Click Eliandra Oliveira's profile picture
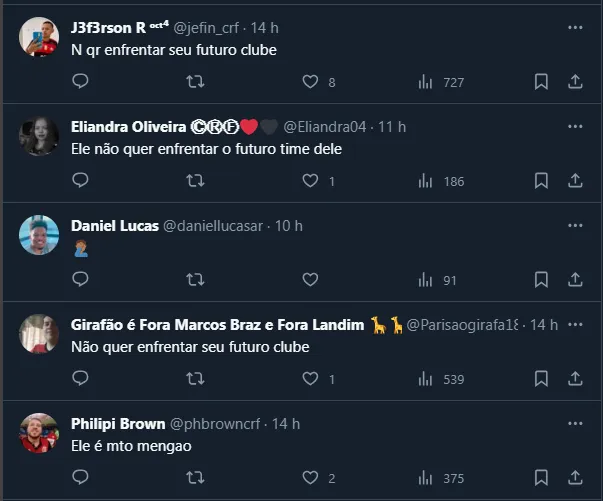 pos(39,137)
